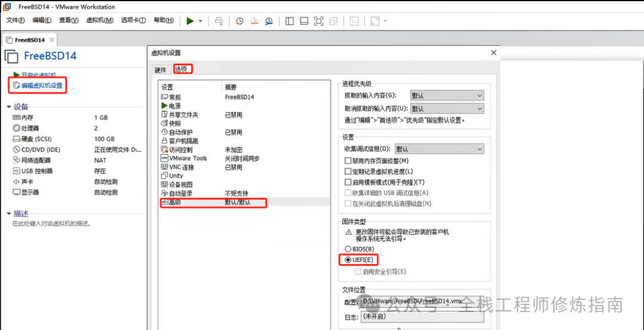Click the 内存 device icon
The width and height of the screenshot is (644, 330).
coord(17,118)
